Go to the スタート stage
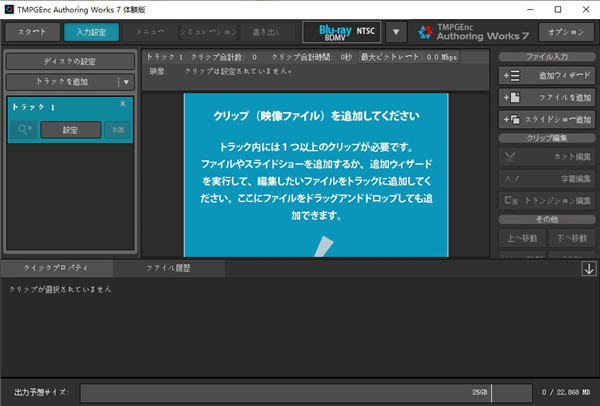600x406 pixels. pyautogui.click(x=32, y=32)
